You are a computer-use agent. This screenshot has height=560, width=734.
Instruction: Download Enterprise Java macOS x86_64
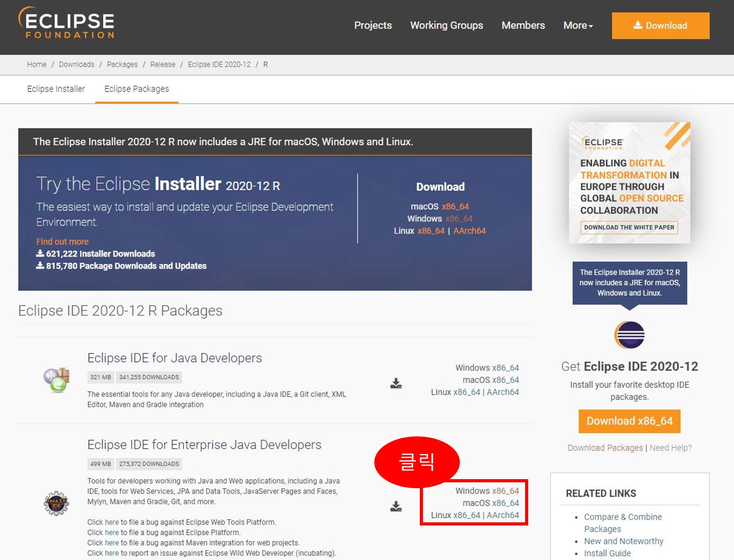coord(505,503)
